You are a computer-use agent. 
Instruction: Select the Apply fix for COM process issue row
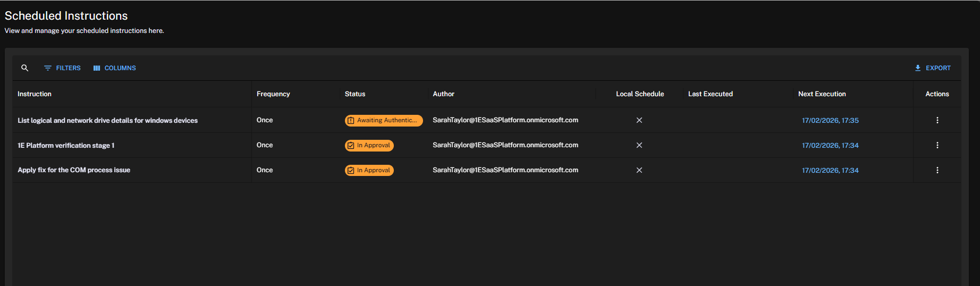[x=74, y=170]
